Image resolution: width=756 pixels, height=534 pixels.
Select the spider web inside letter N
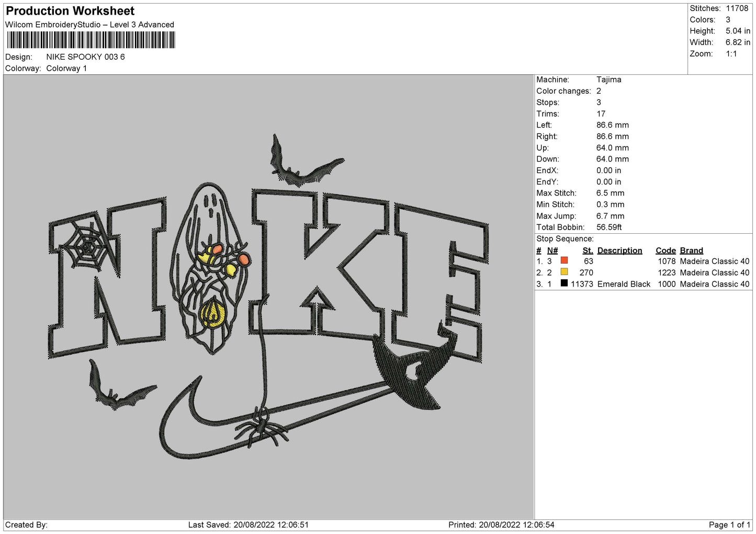click(x=87, y=244)
